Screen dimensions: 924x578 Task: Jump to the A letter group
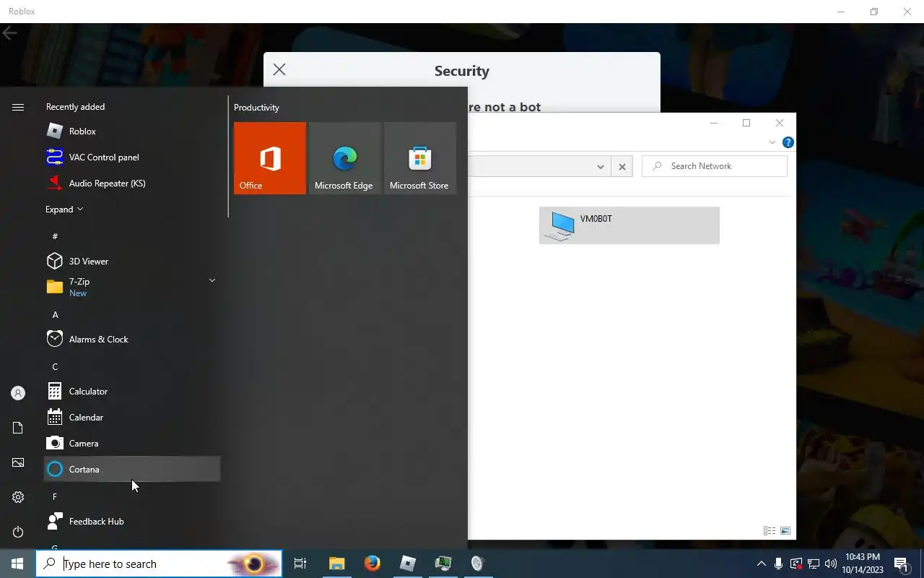[x=55, y=314]
